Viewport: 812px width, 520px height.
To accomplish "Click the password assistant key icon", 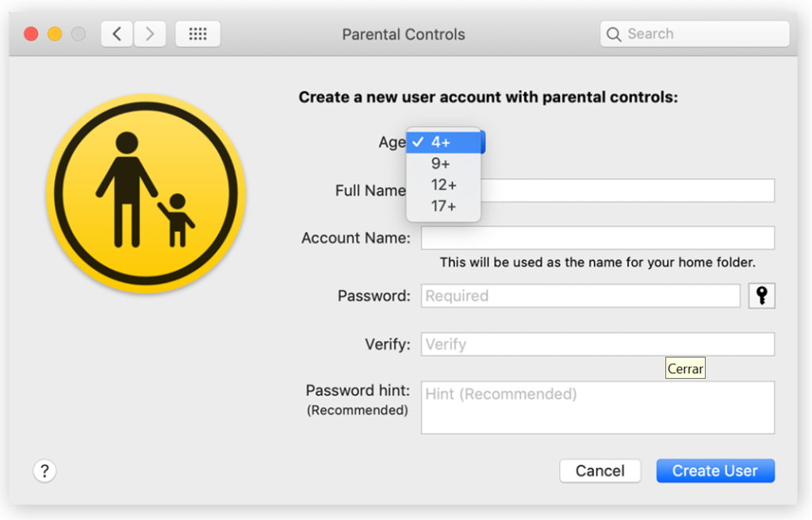I will point(761,296).
